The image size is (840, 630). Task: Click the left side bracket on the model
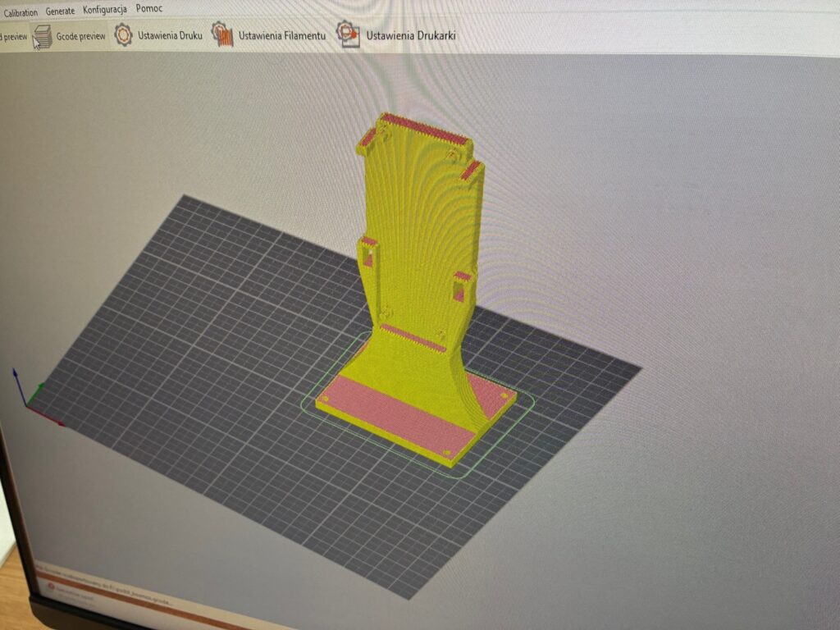point(367,254)
